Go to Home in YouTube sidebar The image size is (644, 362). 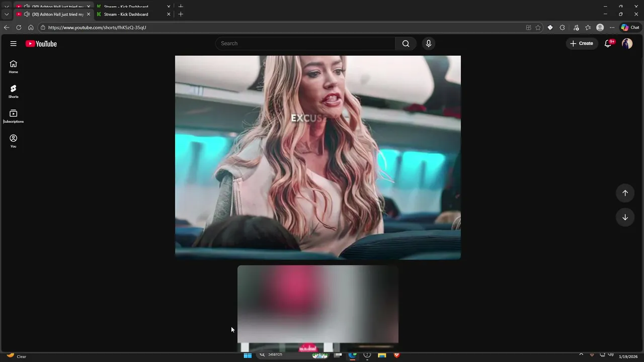(x=14, y=67)
